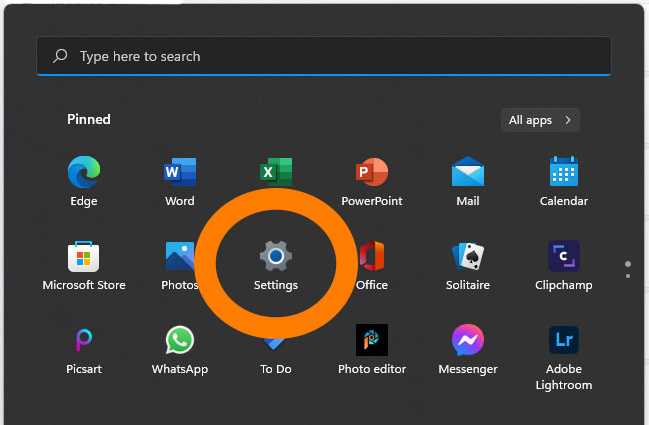
Task: Select the current pinned page dot
Action: pyautogui.click(x=628, y=264)
